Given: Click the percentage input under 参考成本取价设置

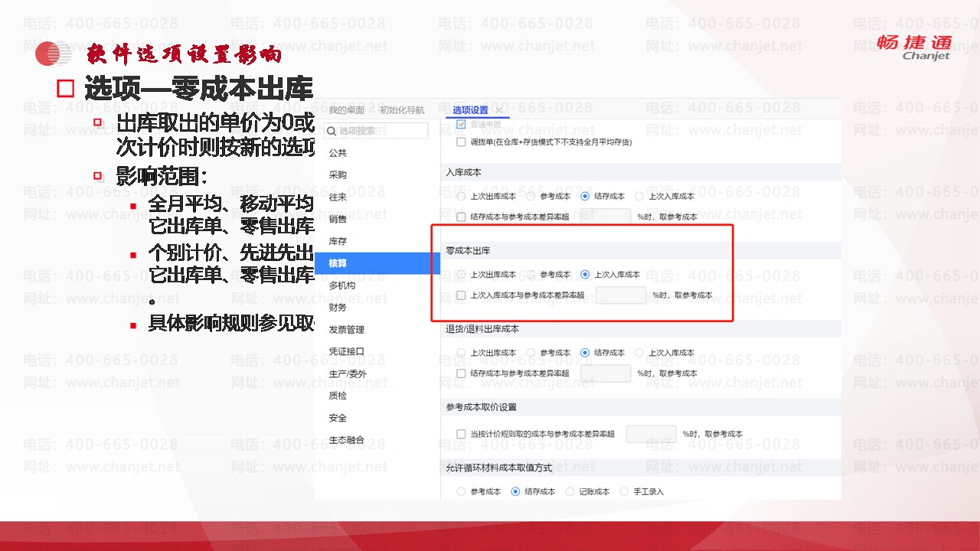Looking at the screenshot, I should point(652,434).
